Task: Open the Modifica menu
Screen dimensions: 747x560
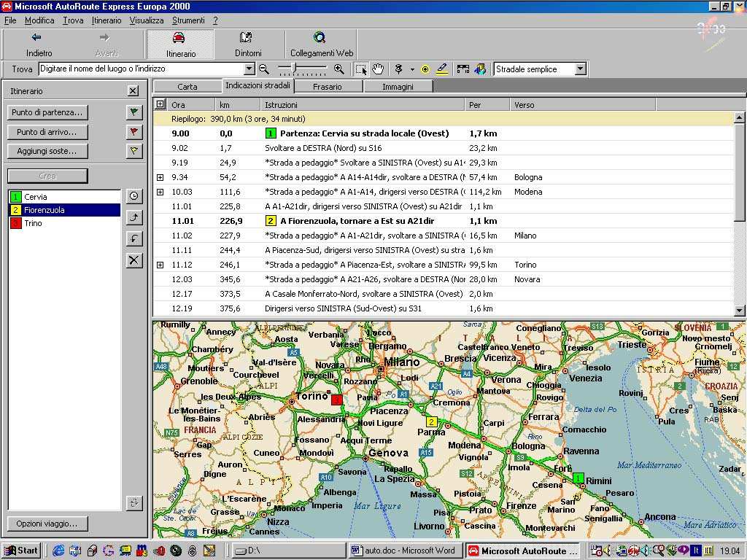Action: [x=39, y=20]
